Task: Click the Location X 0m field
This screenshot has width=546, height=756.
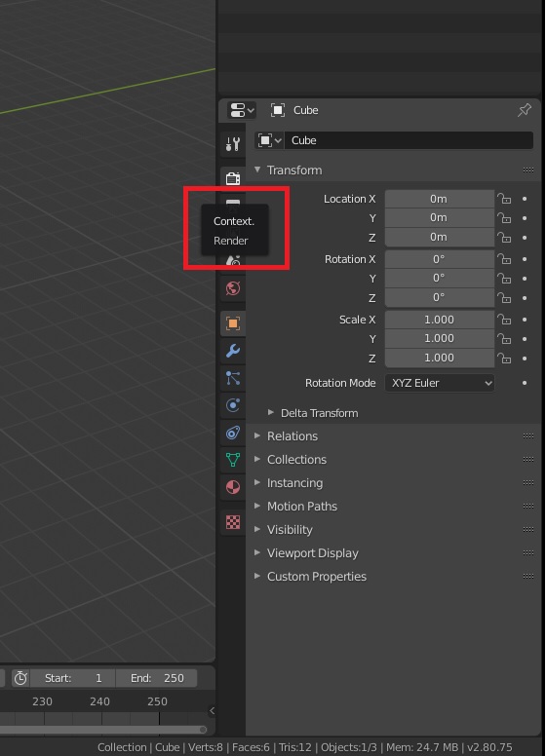Action: [x=440, y=199]
